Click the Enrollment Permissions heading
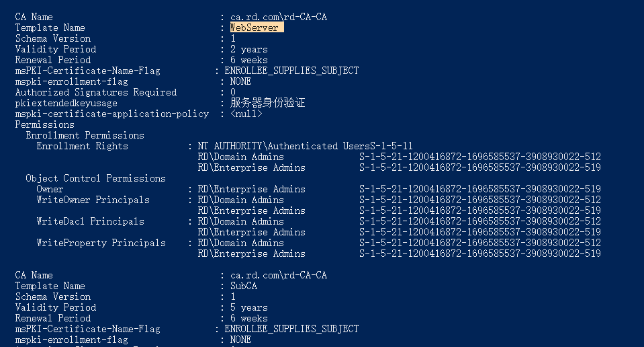The height and width of the screenshot is (347, 644). coord(85,135)
